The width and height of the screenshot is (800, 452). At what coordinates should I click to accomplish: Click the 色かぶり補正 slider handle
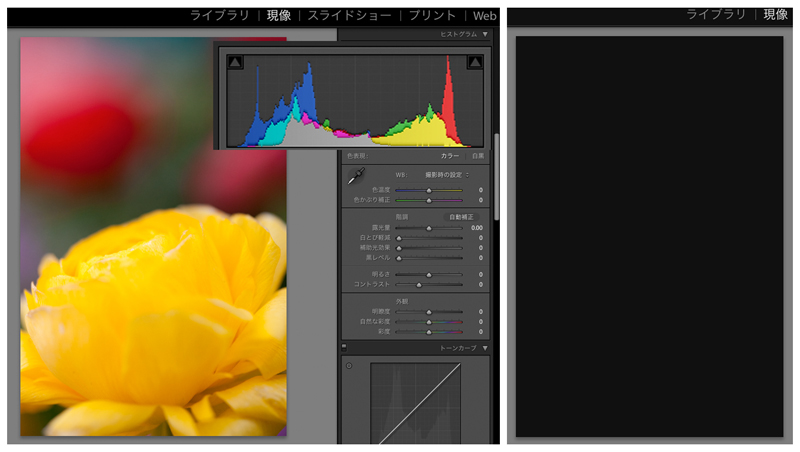(429, 200)
